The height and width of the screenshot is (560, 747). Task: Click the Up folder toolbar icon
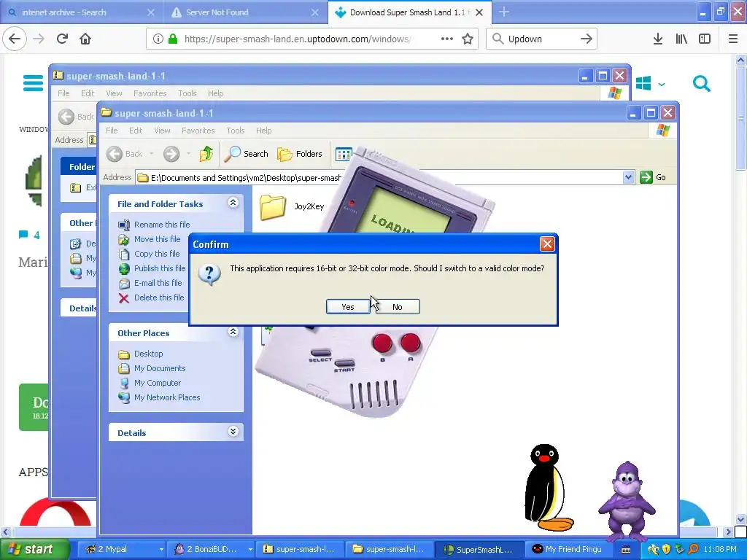[x=206, y=153]
